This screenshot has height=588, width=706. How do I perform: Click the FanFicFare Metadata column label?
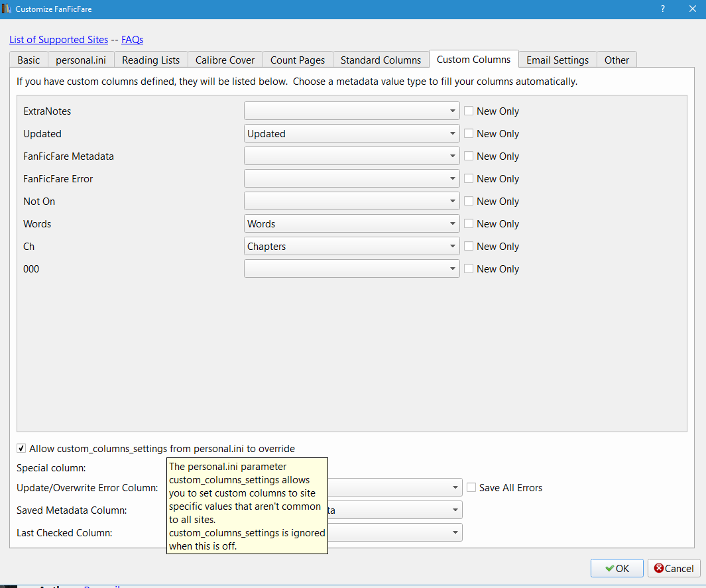click(x=68, y=156)
